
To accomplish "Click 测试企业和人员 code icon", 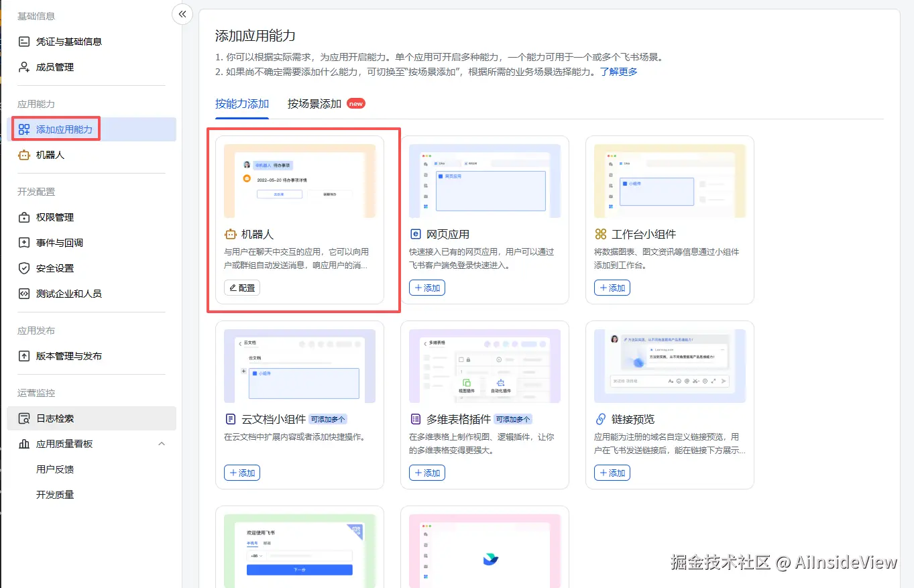I will [24, 294].
